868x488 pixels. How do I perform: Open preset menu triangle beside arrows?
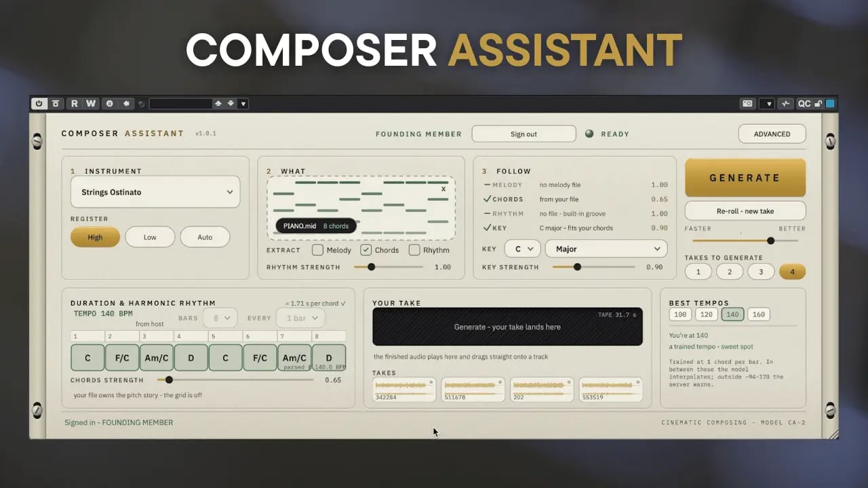click(243, 104)
